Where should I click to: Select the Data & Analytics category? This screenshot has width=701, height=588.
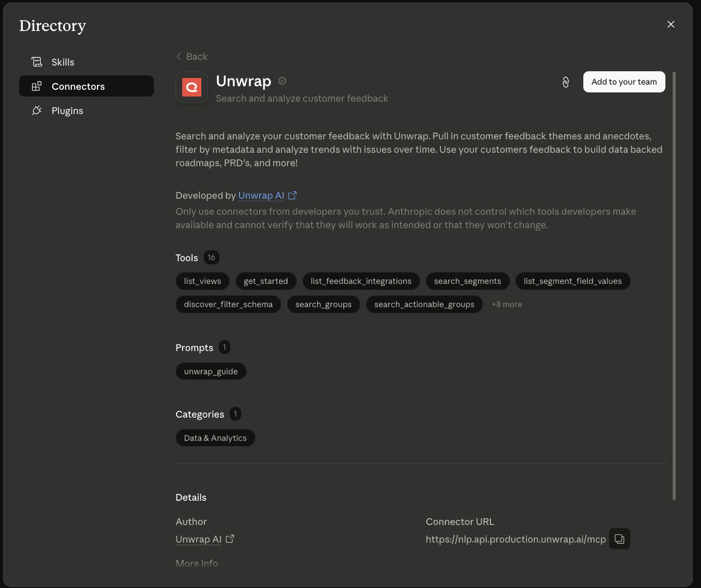click(x=215, y=438)
